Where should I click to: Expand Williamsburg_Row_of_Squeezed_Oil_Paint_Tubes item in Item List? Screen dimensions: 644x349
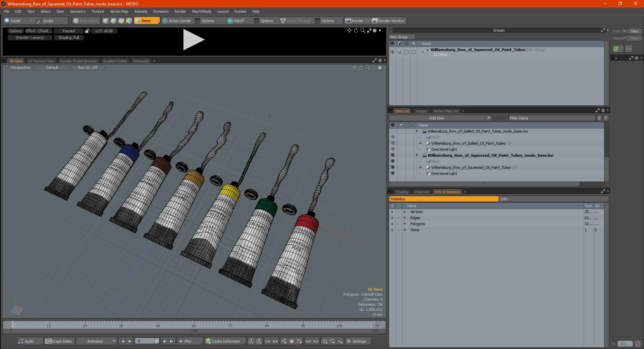[x=421, y=167]
